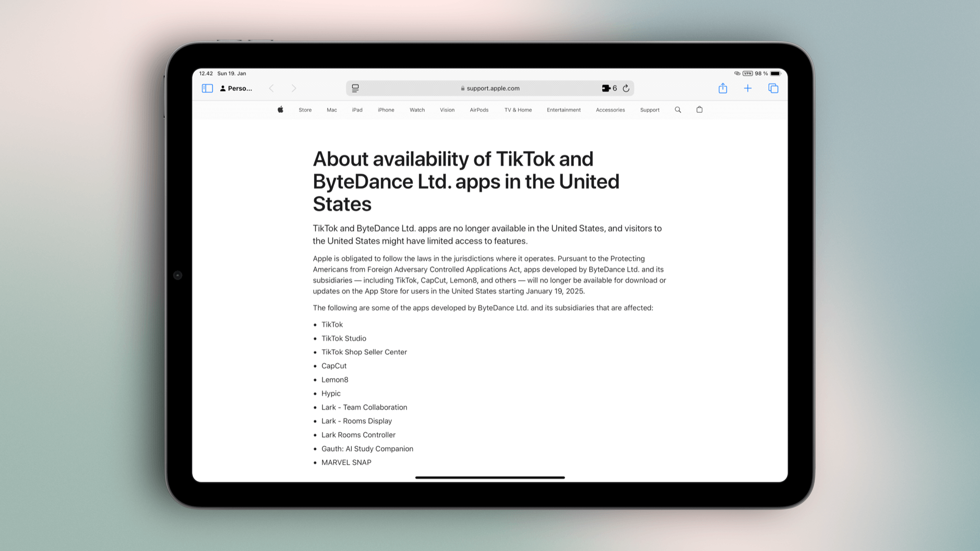Open the iPhone menu item

click(x=386, y=110)
